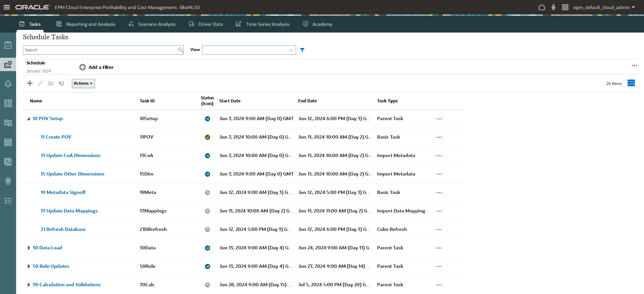
Task: Expand 70 Calculation and Validations task
Action: click(x=29, y=285)
